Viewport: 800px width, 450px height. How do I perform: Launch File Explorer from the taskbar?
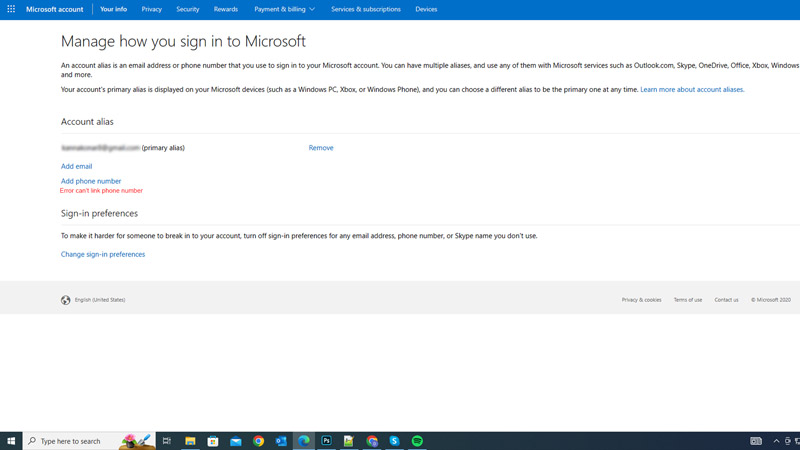(x=190, y=441)
